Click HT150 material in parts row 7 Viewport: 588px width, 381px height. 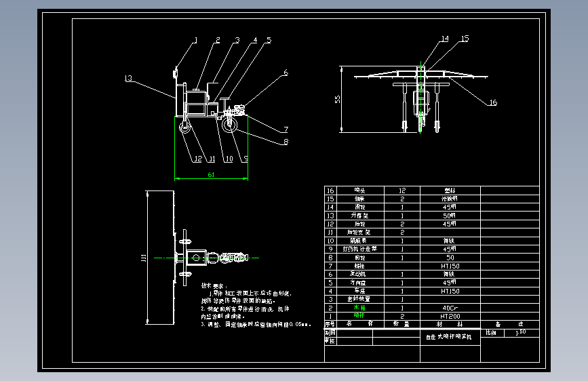click(450, 266)
